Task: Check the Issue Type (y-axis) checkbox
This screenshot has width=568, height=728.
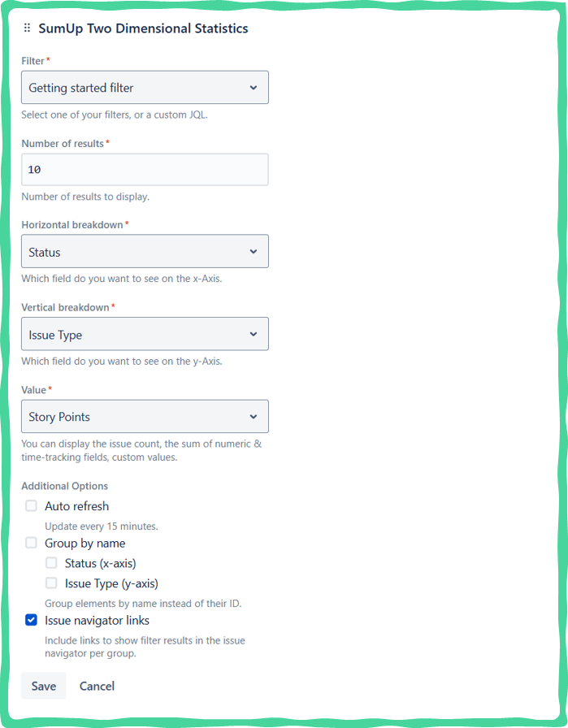Action: coord(51,583)
